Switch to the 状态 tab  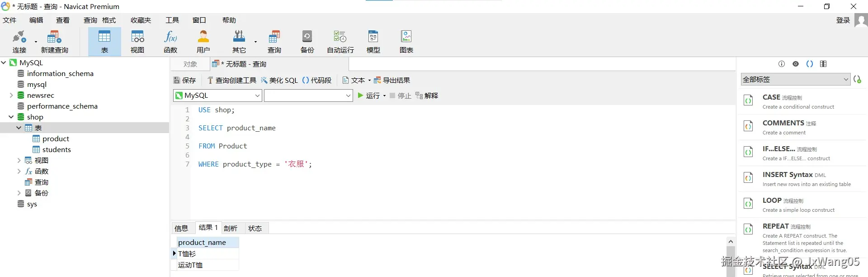click(255, 228)
